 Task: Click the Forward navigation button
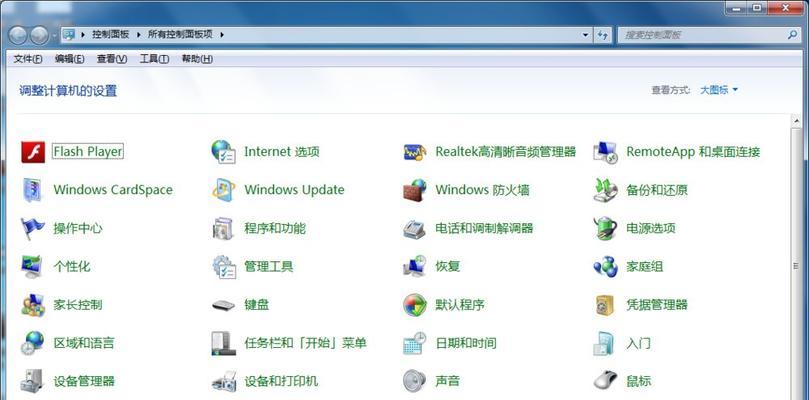coord(39,35)
